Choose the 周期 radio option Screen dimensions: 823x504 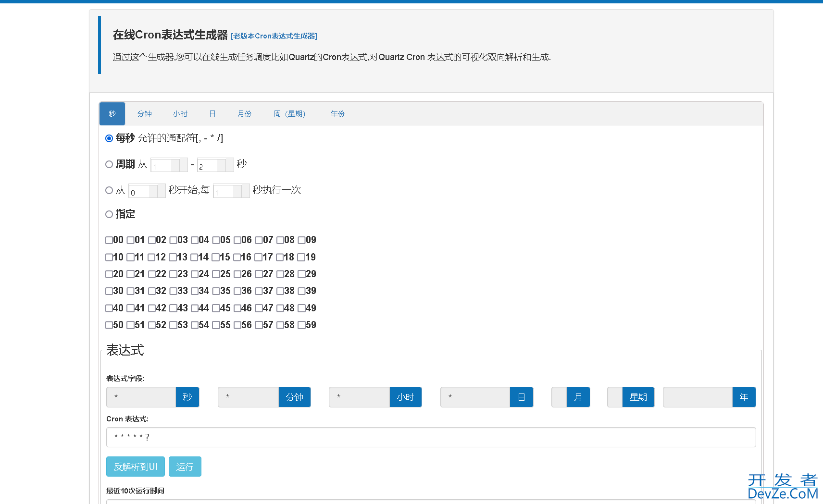[109, 164]
